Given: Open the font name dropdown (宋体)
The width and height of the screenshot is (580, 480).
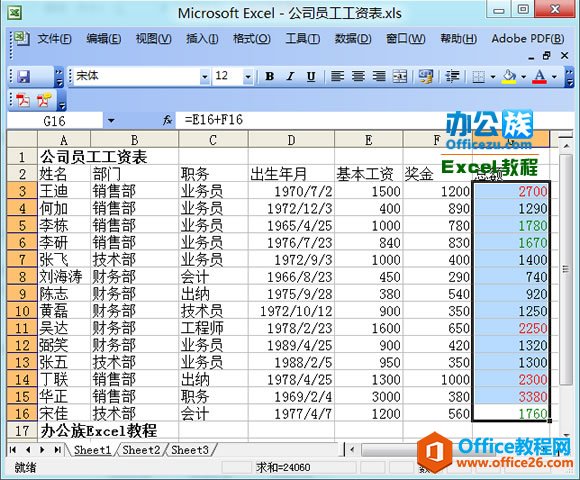Looking at the screenshot, I should [205, 77].
